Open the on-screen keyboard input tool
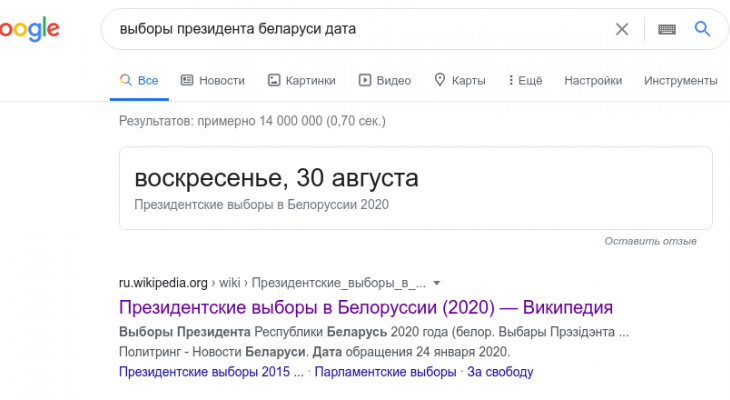This screenshot has height=400, width=730. coord(667,30)
